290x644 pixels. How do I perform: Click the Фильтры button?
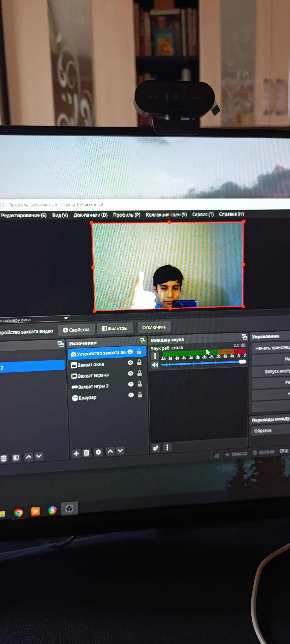[115, 328]
